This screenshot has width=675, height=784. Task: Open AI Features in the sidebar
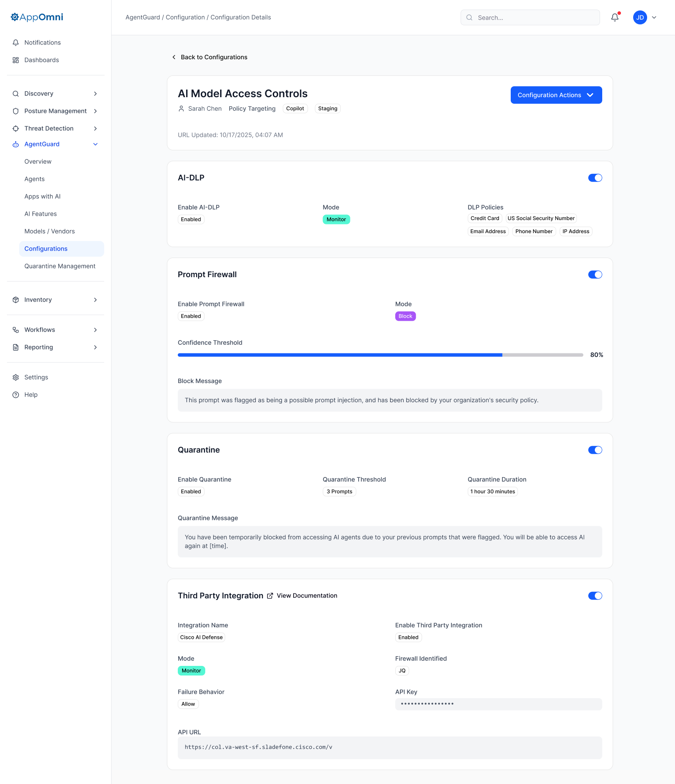41,214
